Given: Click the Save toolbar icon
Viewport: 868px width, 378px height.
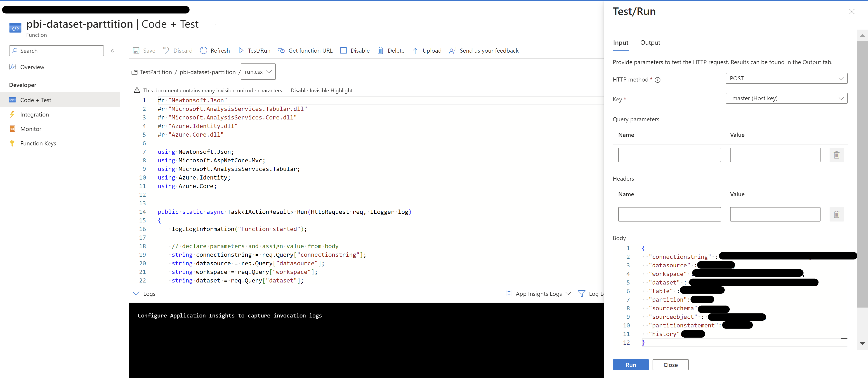Looking at the screenshot, I should click(x=136, y=51).
